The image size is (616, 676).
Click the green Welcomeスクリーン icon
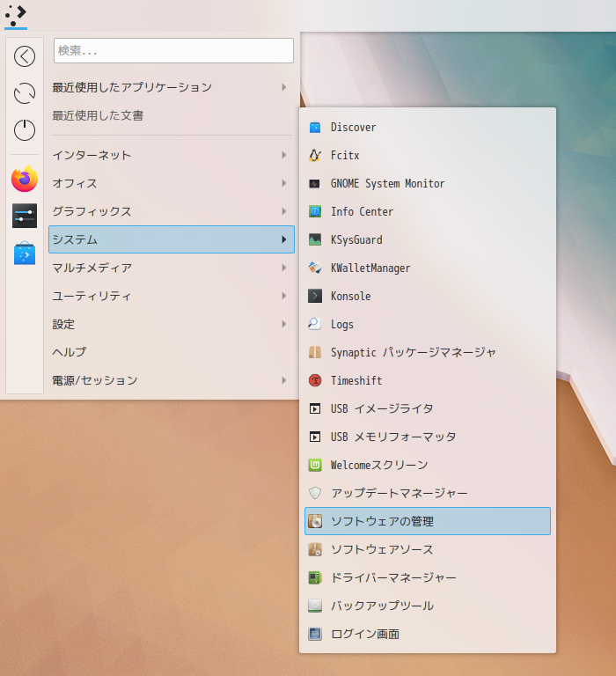[x=315, y=465]
